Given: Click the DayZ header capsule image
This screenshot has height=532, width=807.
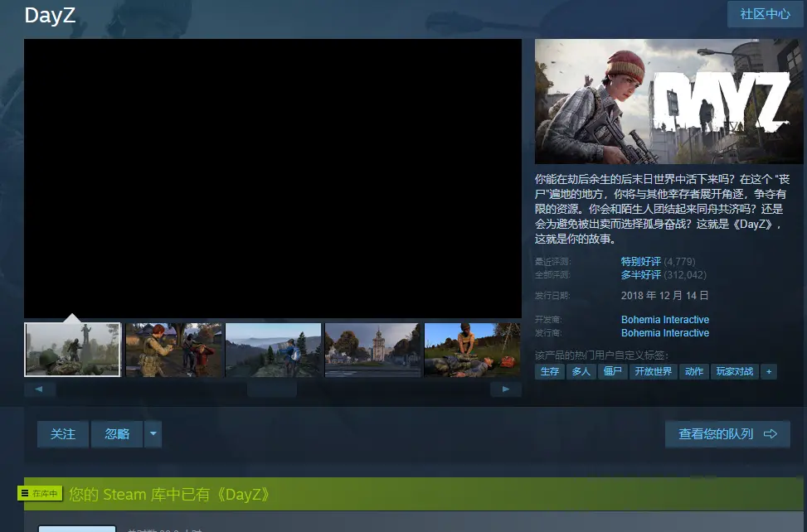Looking at the screenshot, I should 668,101.
